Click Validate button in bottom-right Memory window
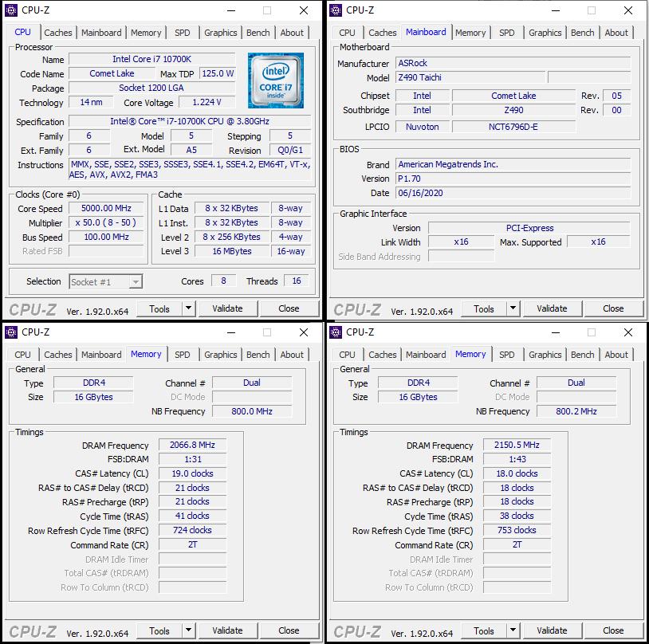Screen dimensions: 649x644 point(553,630)
